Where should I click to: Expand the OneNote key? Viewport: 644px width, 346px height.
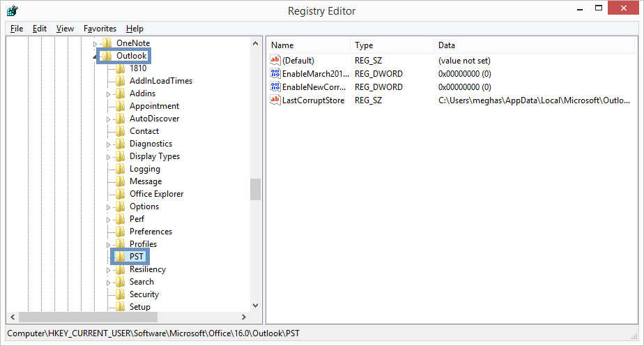pyautogui.click(x=95, y=43)
